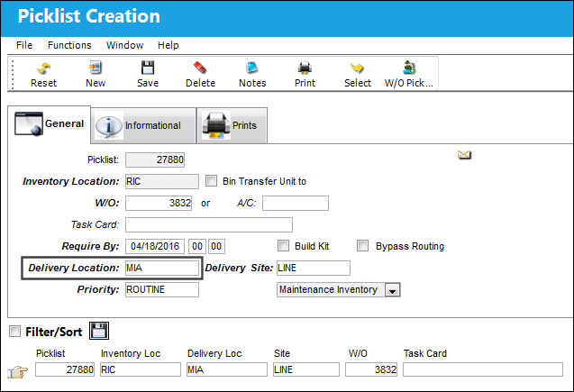Select the empty grid Task Card cell

tap(483, 369)
